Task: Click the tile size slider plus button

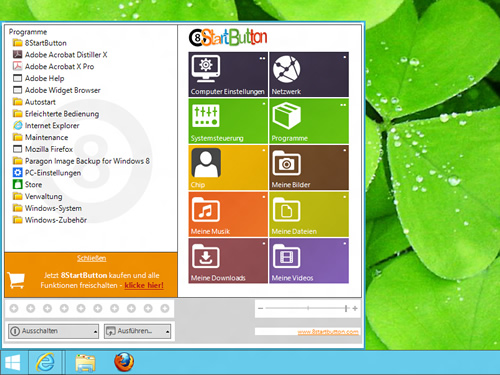Action: pyautogui.click(x=355, y=308)
